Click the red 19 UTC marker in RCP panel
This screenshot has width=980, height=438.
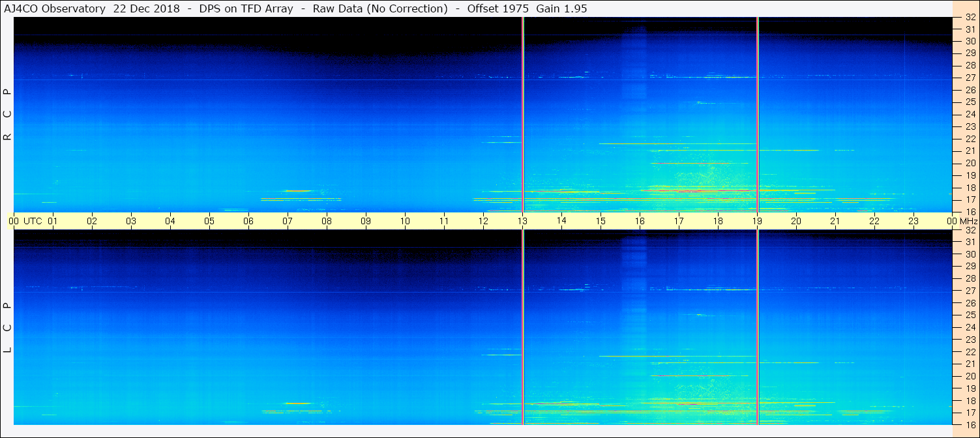pos(757,114)
